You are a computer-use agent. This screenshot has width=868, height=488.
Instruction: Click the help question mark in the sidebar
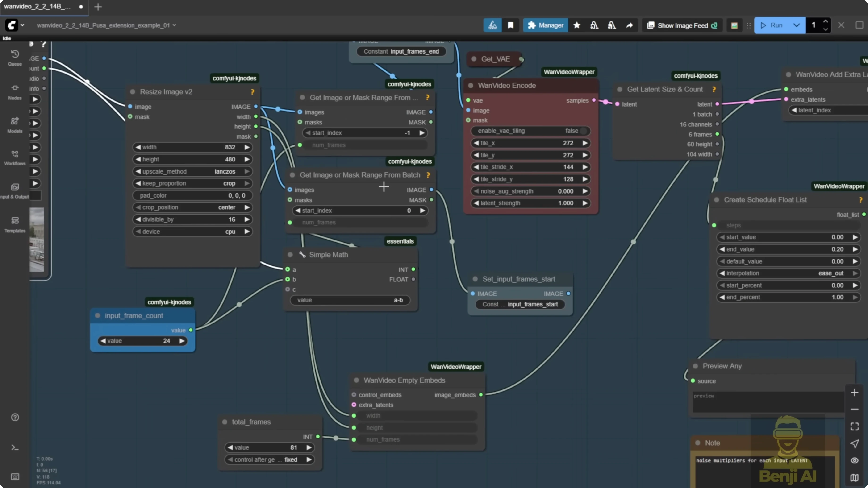pos(14,417)
